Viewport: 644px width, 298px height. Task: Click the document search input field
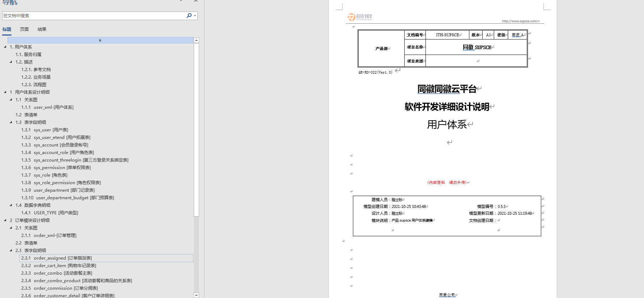94,15
